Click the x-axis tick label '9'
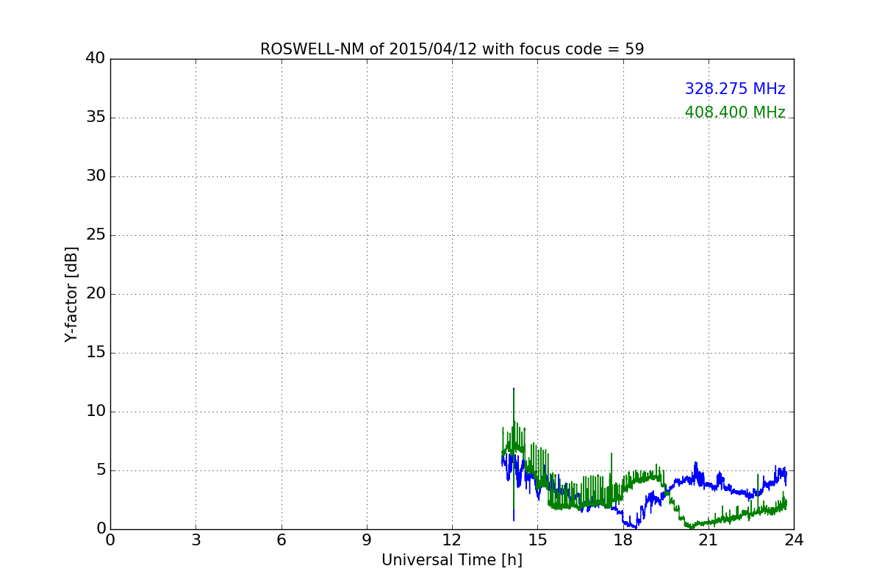This screenshot has height=588, width=882. (367, 540)
